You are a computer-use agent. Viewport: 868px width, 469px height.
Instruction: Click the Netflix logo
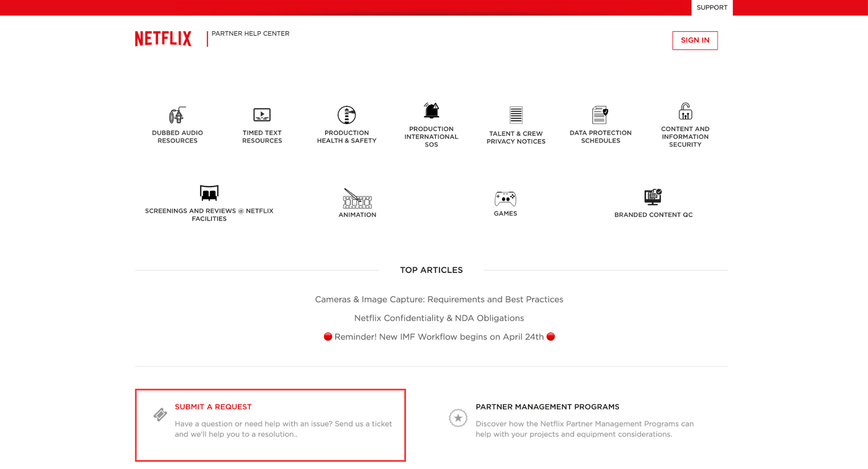pos(163,39)
